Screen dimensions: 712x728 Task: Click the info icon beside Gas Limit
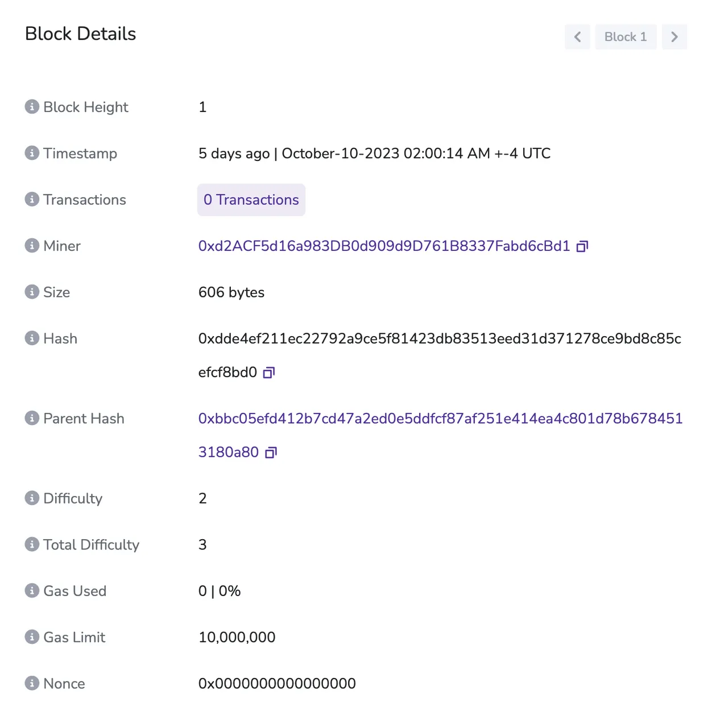tap(32, 636)
